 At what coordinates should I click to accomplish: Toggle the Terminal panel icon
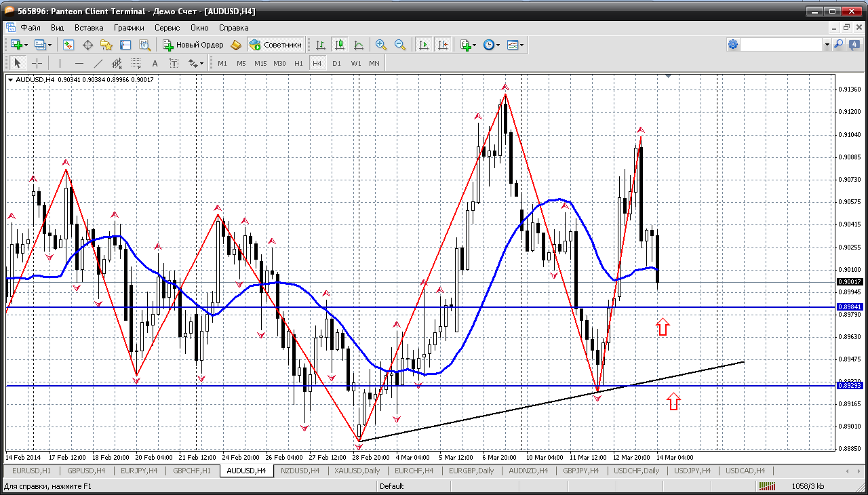tap(125, 45)
